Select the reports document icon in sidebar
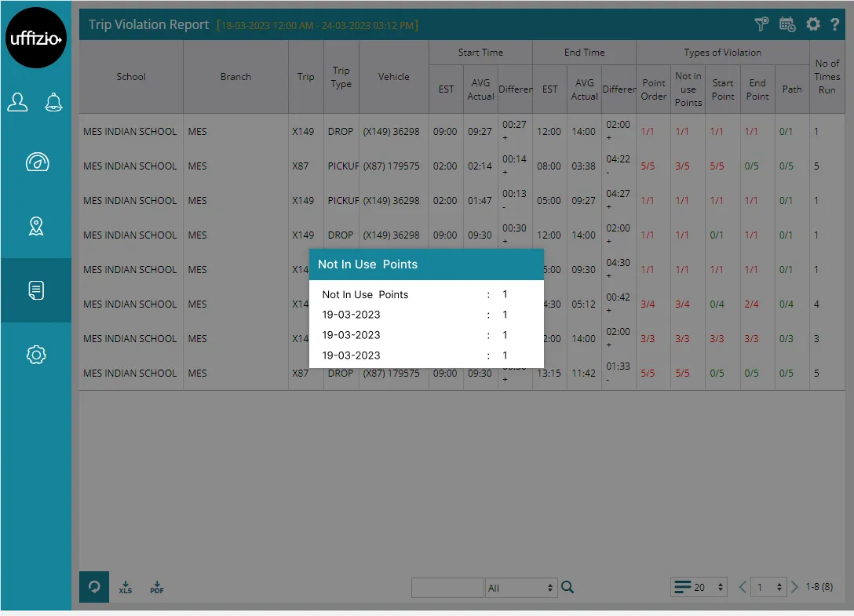Screen dimensions: 854x616 click(36, 290)
